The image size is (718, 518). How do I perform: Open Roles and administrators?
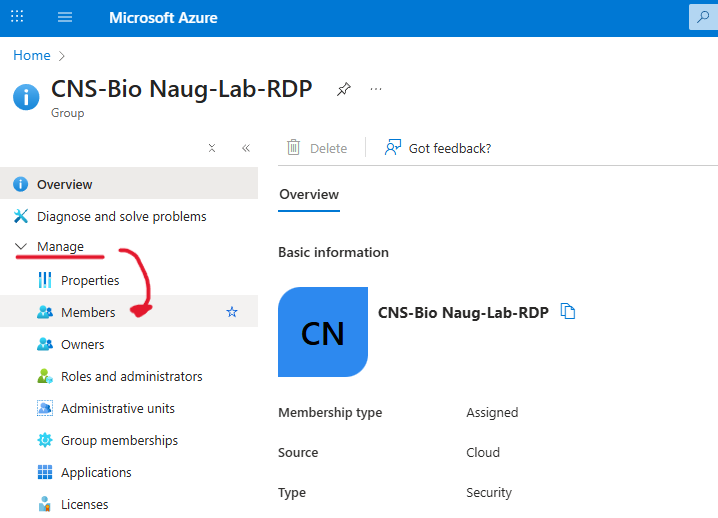tap(131, 376)
